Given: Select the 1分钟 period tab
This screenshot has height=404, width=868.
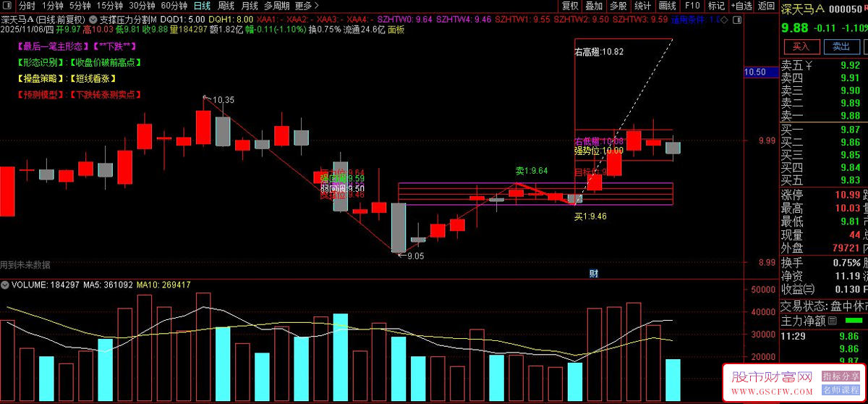Looking at the screenshot, I should [x=54, y=6].
